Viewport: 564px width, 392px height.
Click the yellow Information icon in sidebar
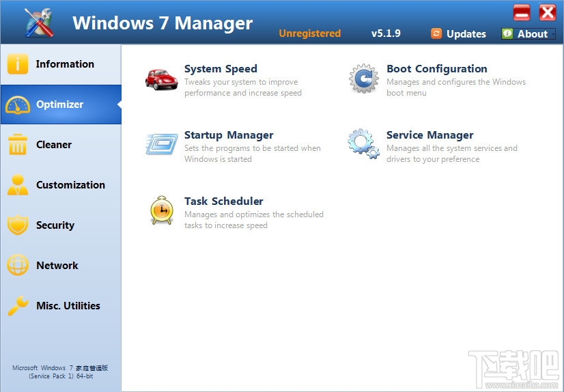[17, 64]
